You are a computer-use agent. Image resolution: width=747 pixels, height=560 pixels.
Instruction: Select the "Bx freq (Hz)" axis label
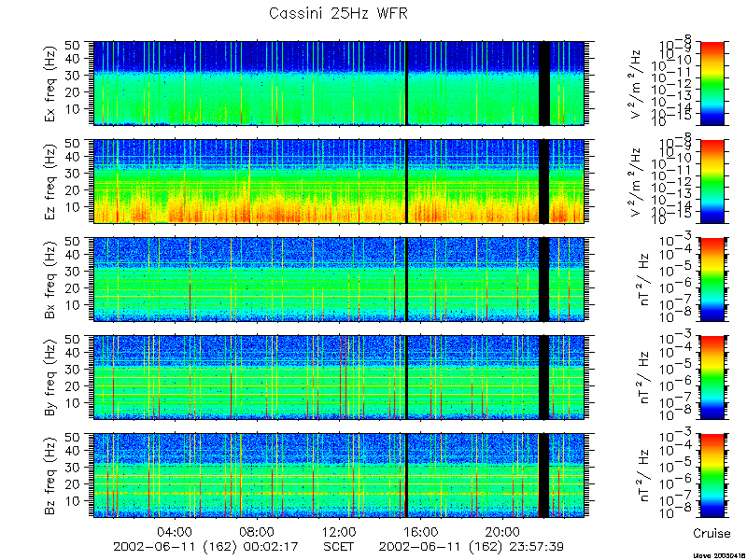click(x=50, y=280)
